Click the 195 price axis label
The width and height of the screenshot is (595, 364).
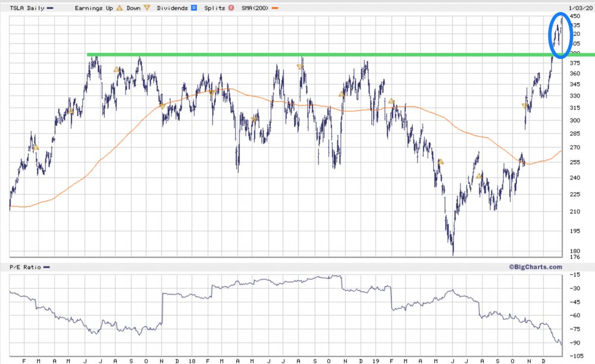[x=575, y=231]
